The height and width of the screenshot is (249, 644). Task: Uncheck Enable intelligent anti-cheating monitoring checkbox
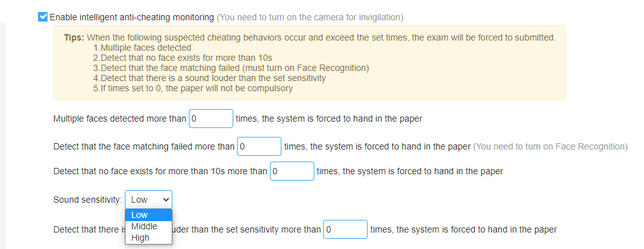(x=42, y=17)
